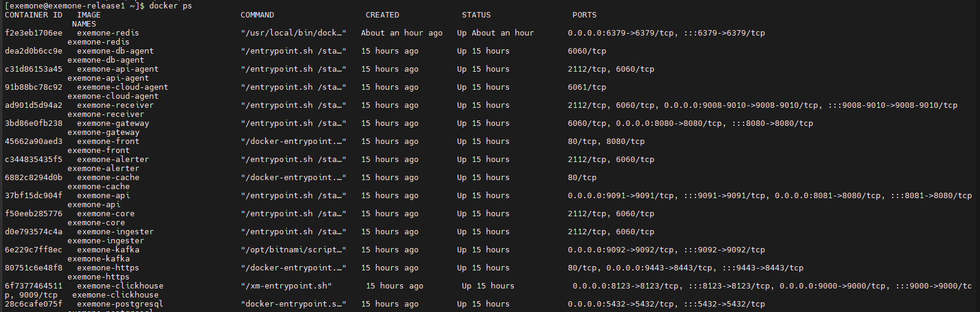This screenshot has height=312, width=980.
Task: Click the PORTS column header
Action: coord(584,15)
